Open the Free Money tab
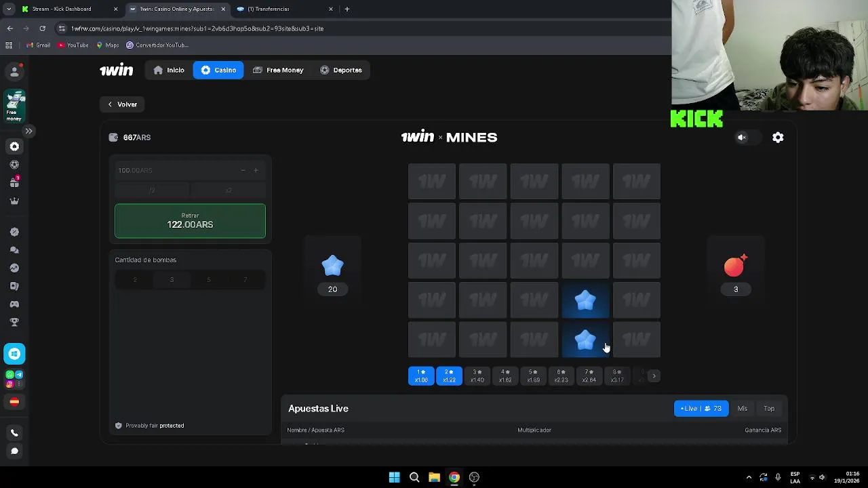The height and width of the screenshot is (488, 868). pyautogui.click(x=278, y=70)
